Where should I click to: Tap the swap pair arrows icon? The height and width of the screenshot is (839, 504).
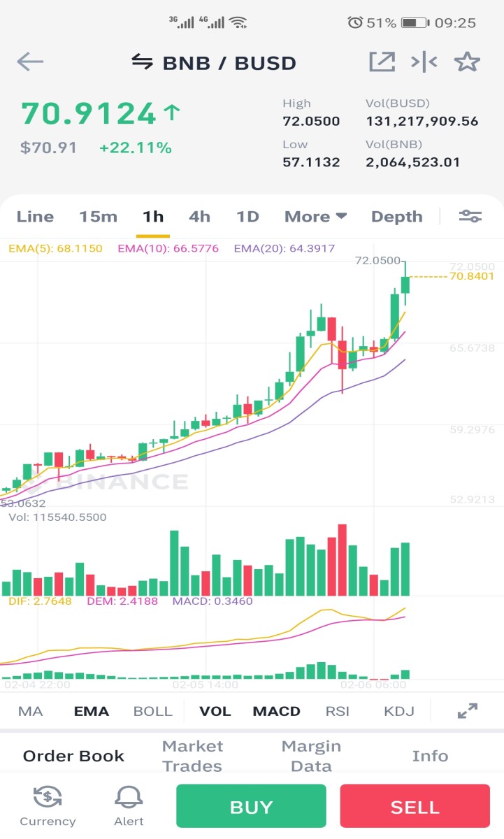(x=142, y=62)
